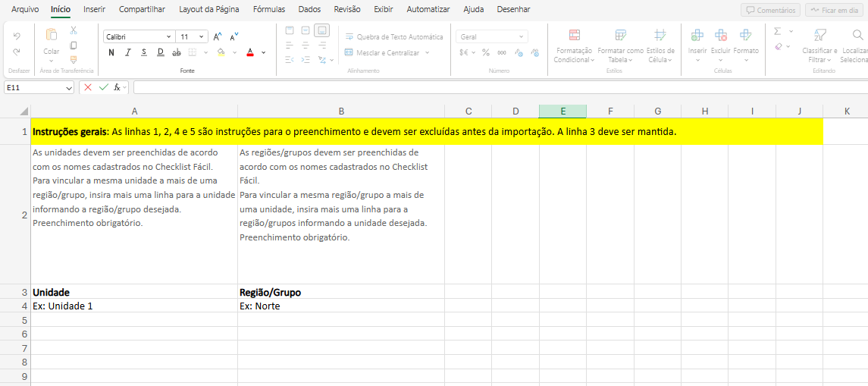Click the Name Box showing E11

(39, 87)
